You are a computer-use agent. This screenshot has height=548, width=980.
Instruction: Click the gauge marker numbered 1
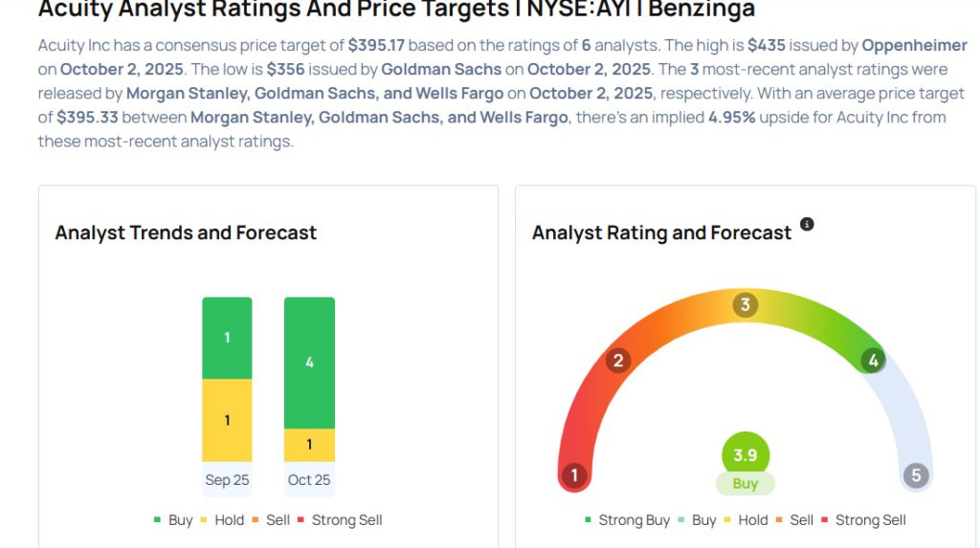click(x=574, y=475)
